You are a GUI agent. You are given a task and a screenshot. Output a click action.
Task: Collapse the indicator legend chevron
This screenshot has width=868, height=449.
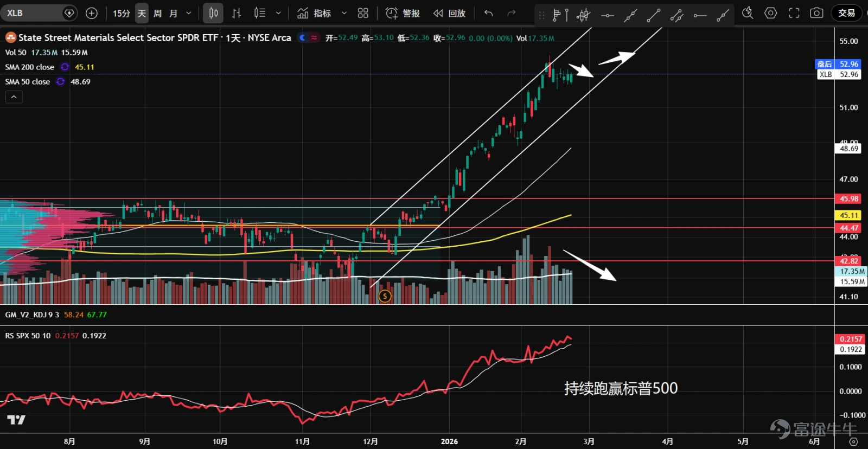click(14, 97)
